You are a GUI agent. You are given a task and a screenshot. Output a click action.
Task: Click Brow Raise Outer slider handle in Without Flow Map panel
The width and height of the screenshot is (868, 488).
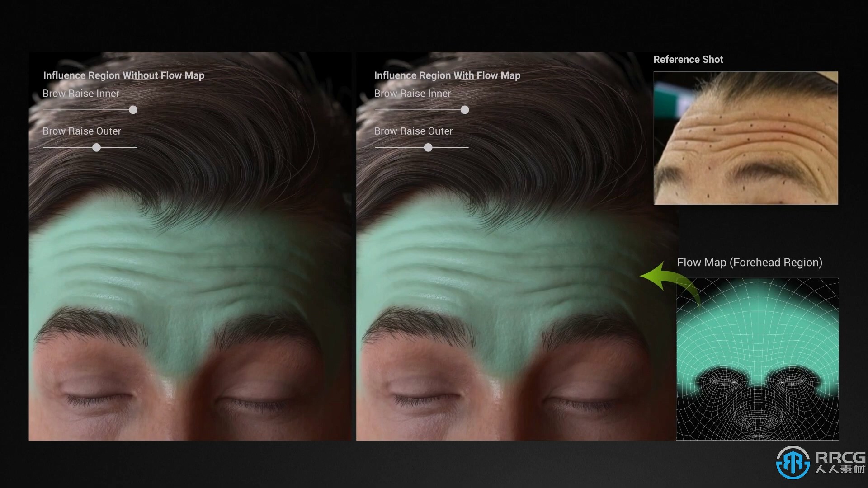(x=96, y=147)
